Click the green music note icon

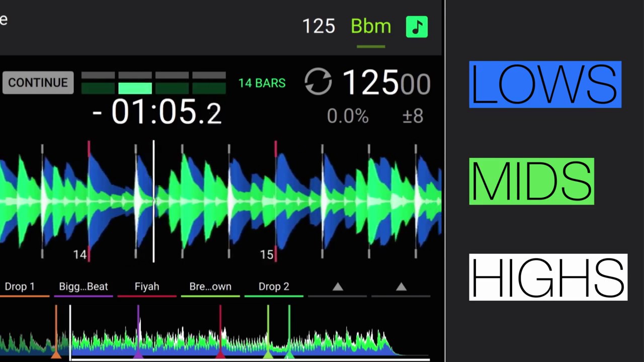tap(417, 27)
